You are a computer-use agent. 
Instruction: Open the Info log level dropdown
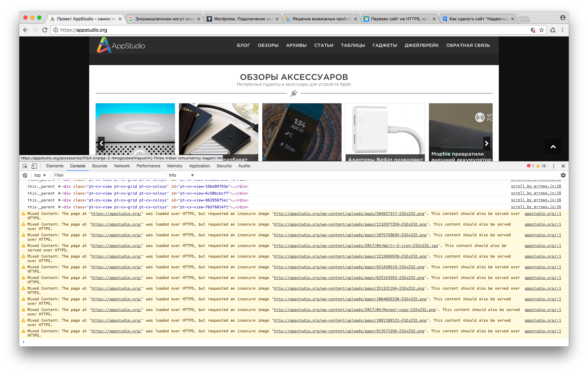point(181,175)
